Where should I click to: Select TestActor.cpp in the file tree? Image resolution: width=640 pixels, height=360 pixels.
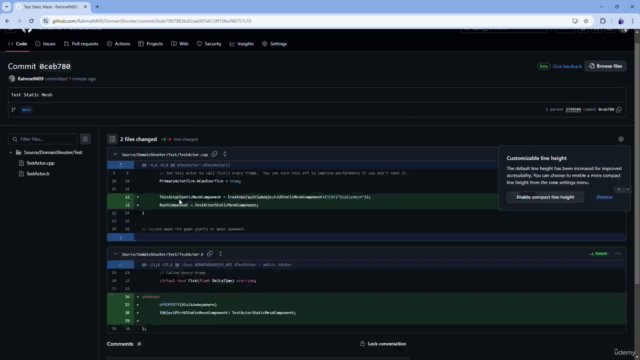[40, 163]
